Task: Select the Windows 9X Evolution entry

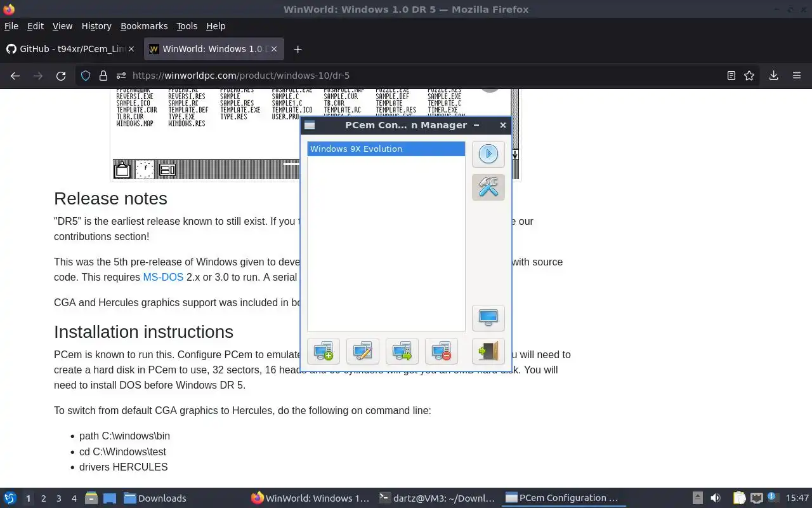Action: click(x=386, y=149)
